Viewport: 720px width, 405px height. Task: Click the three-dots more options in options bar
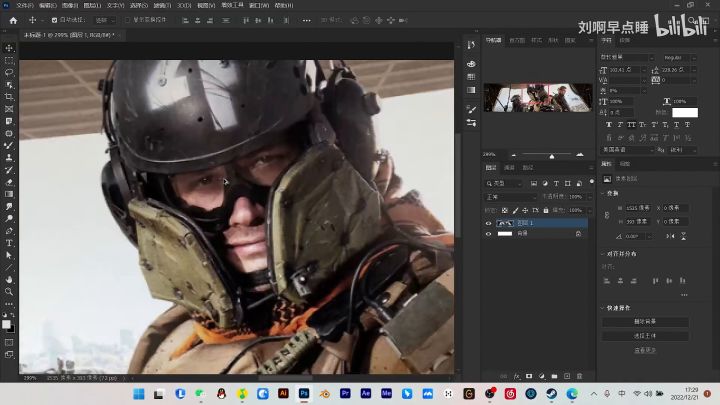[307, 20]
